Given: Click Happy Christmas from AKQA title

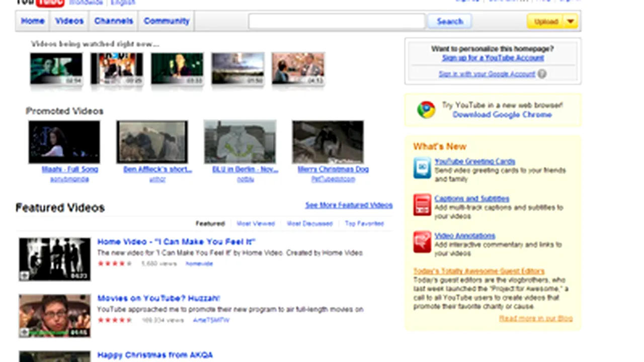Looking at the screenshot, I should click(x=155, y=355).
